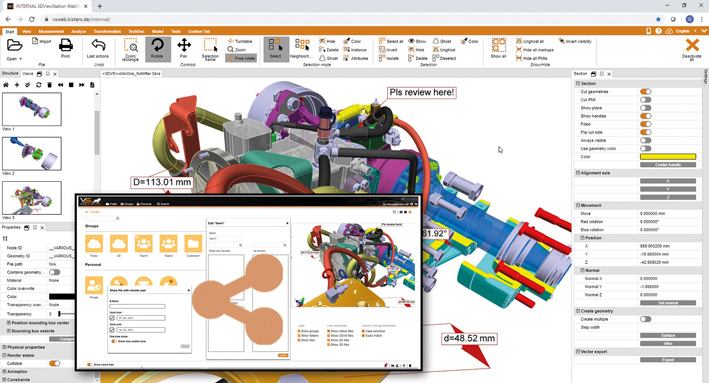Image resolution: width=709 pixels, height=383 pixels.
Task: Choose the Selection frame tool
Action: click(x=210, y=49)
